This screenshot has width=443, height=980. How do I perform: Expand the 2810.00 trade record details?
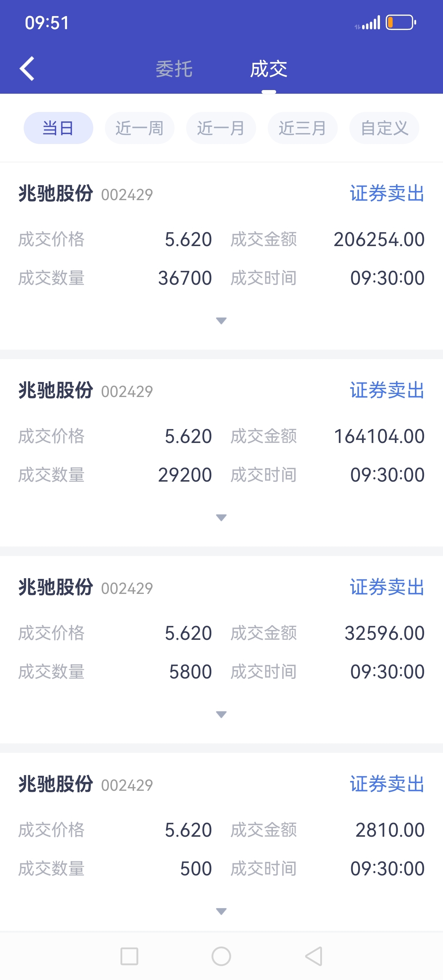221,911
